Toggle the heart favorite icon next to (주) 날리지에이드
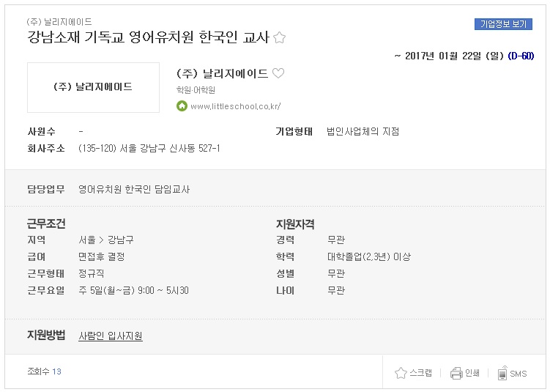Image resolution: width=550 pixels, height=392 pixels. [278, 73]
